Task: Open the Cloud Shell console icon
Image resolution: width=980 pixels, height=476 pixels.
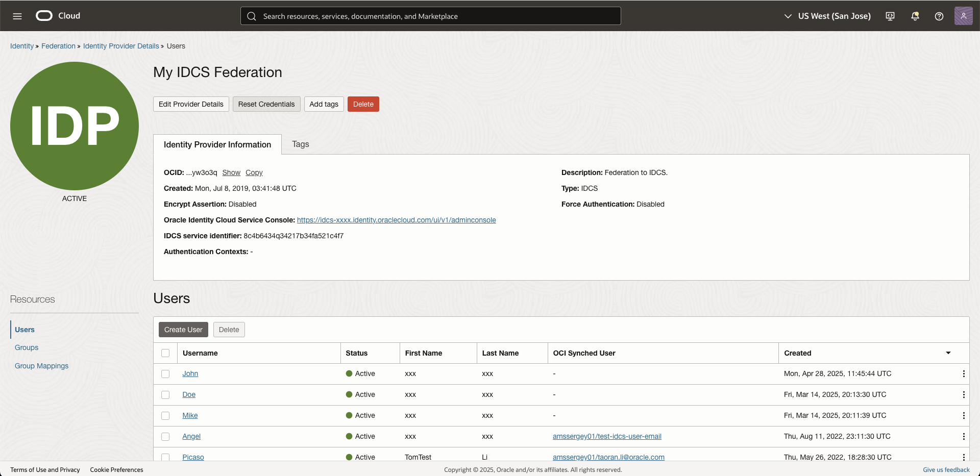Action: [890, 16]
